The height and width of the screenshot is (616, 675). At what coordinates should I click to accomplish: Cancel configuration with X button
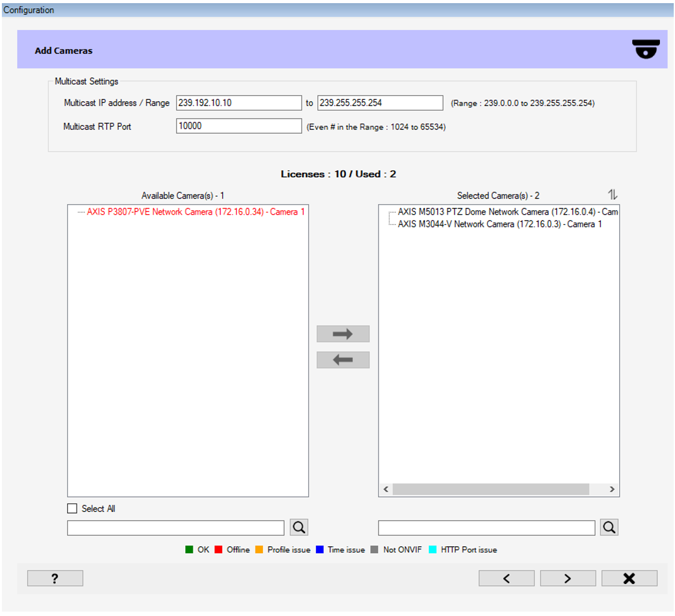click(x=629, y=578)
